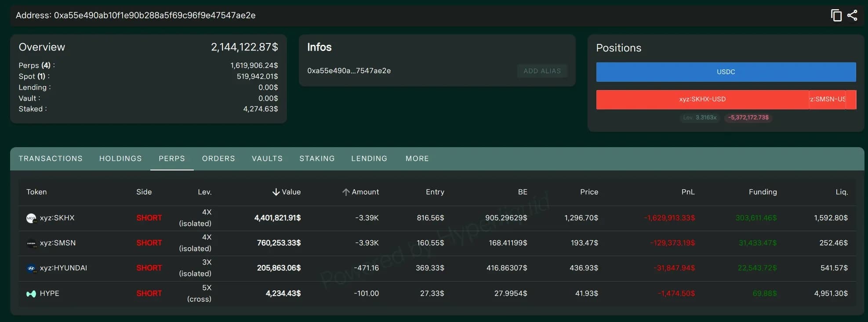The height and width of the screenshot is (322, 868).
Task: Expand the MORE tab menu
Action: [417, 159]
